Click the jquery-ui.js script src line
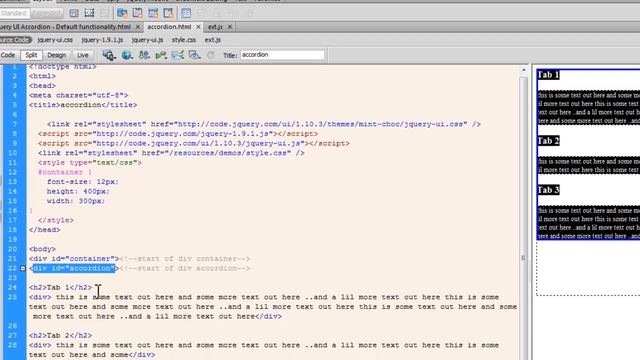The width and height of the screenshot is (640, 360). pyautogui.click(x=193, y=143)
